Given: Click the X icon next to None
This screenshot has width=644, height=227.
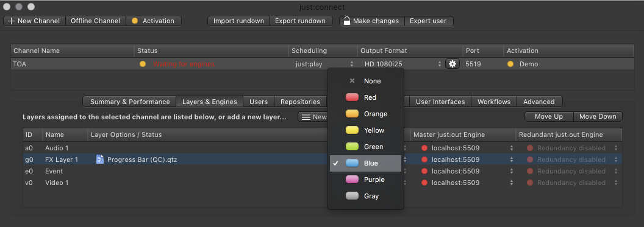Looking at the screenshot, I should [352, 81].
